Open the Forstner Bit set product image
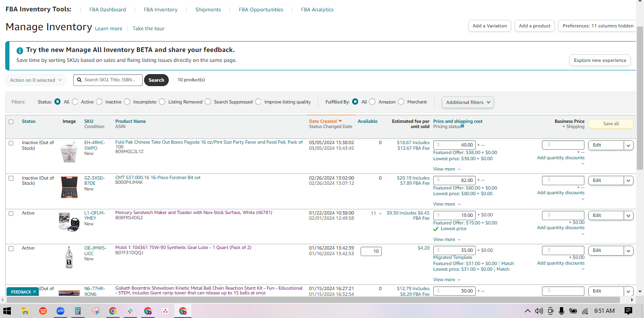This screenshot has height=318, width=644. click(69, 187)
